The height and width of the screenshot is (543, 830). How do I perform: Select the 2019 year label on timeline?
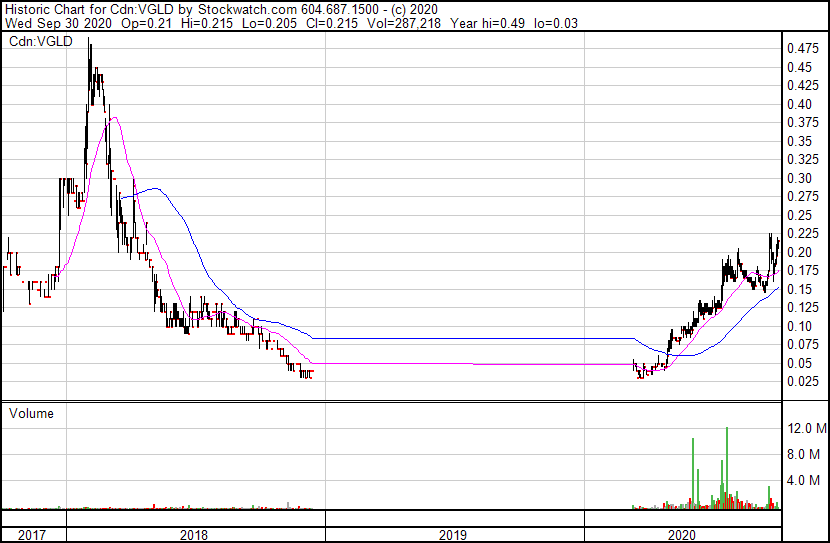click(455, 535)
